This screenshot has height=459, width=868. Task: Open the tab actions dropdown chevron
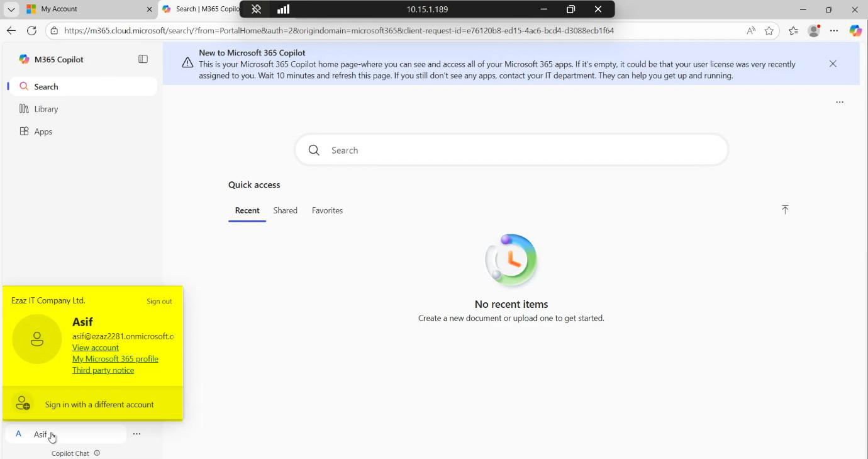[x=11, y=9]
